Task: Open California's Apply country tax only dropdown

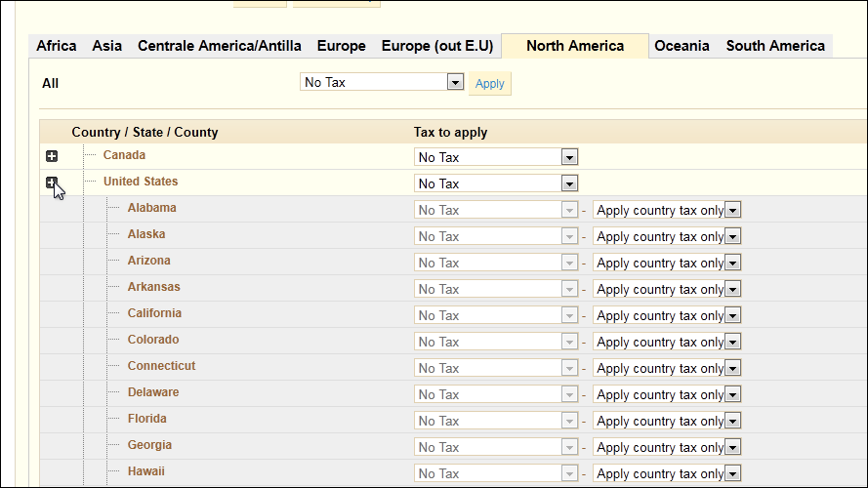Action: (x=667, y=315)
